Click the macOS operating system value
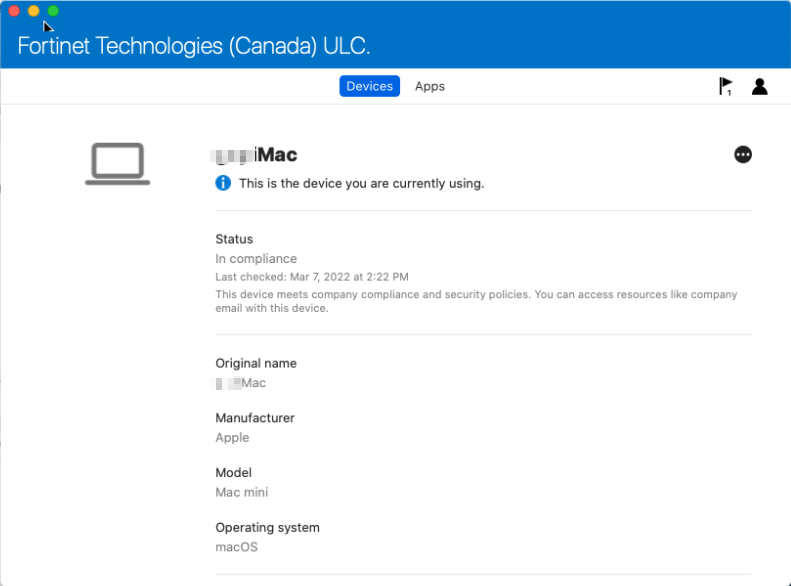This screenshot has width=791, height=586. (237, 547)
